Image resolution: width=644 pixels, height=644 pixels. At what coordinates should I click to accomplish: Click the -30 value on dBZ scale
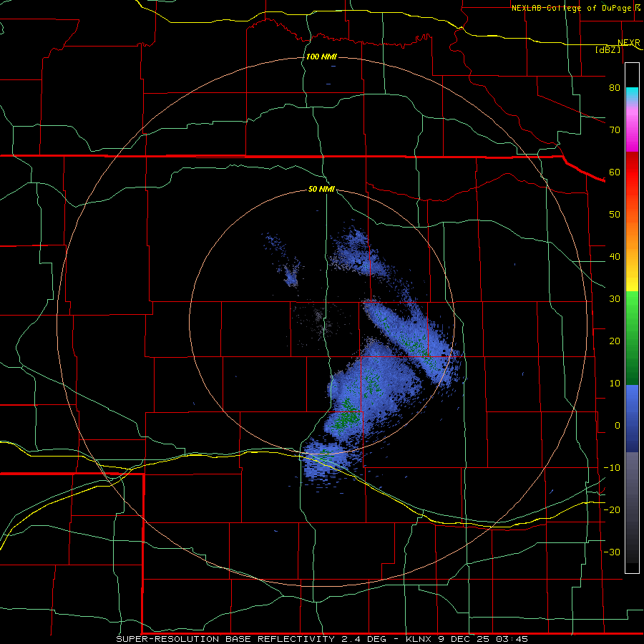point(612,552)
